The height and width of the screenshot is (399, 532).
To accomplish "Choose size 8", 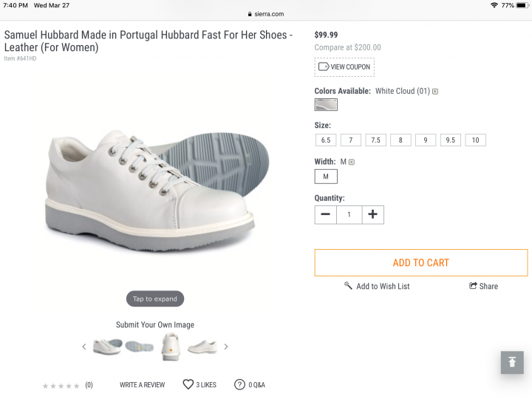I will pyautogui.click(x=400, y=140).
